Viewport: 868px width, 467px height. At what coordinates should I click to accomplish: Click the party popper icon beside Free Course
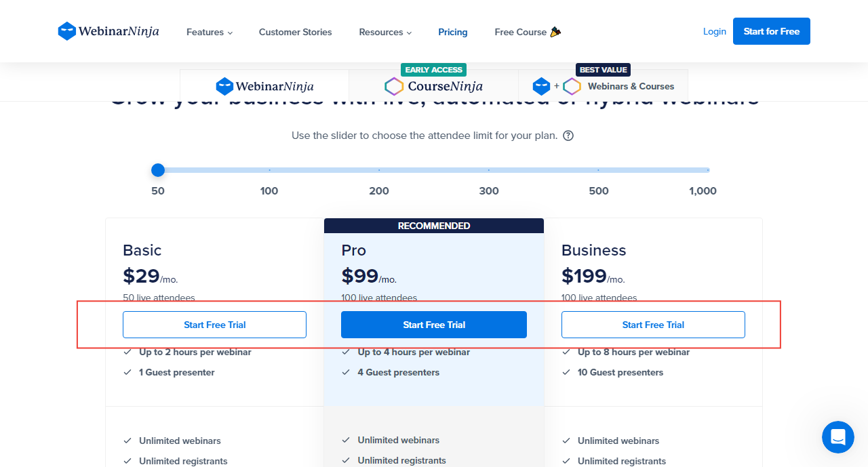pos(557,31)
